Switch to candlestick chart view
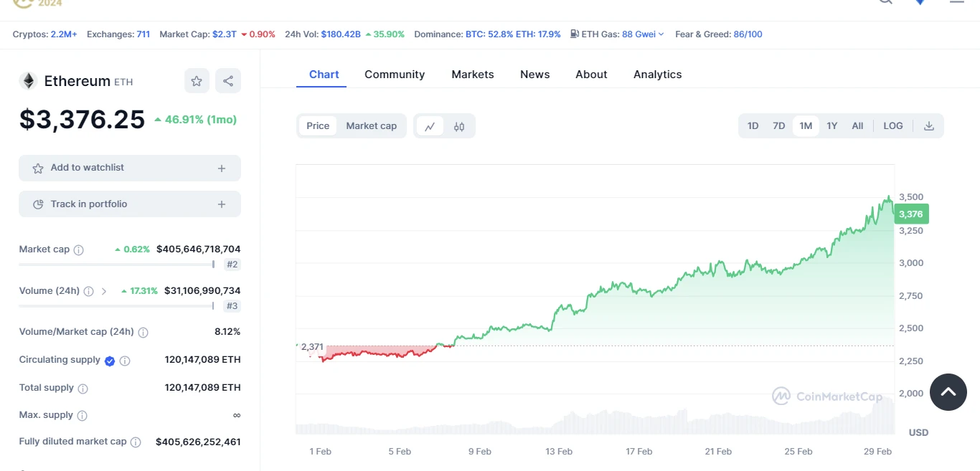Viewport: 980px width, 471px height. coord(459,126)
